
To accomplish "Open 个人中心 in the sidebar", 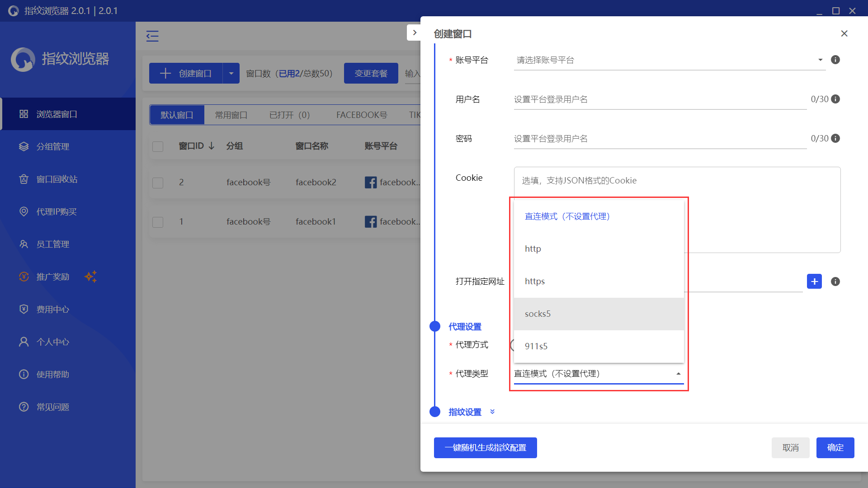I will pyautogui.click(x=52, y=342).
